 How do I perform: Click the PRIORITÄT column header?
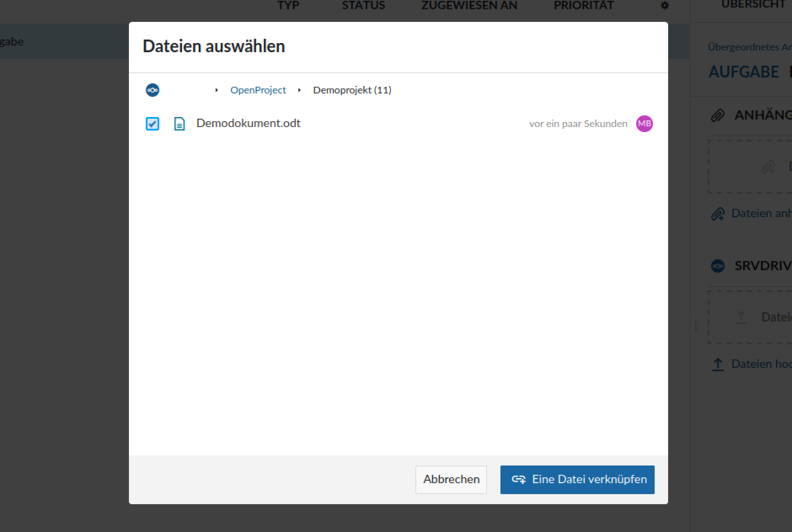583,6
